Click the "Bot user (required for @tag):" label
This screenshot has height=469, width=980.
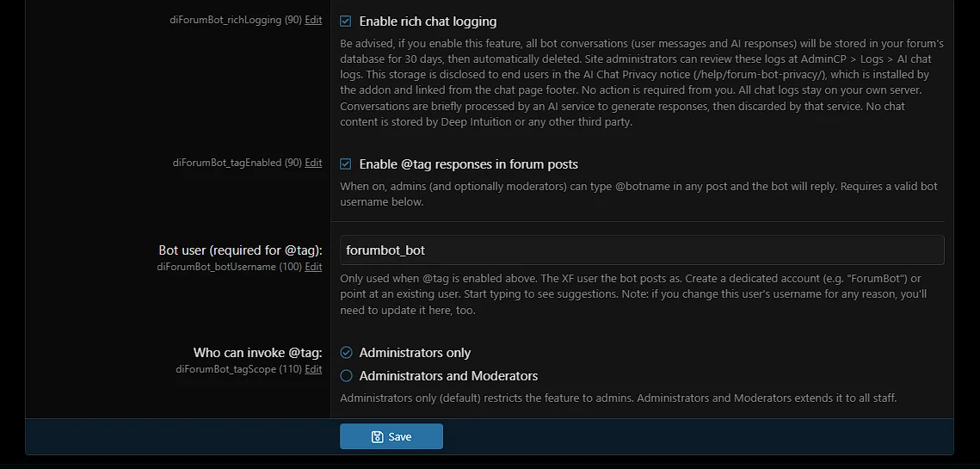pyautogui.click(x=240, y=250)
